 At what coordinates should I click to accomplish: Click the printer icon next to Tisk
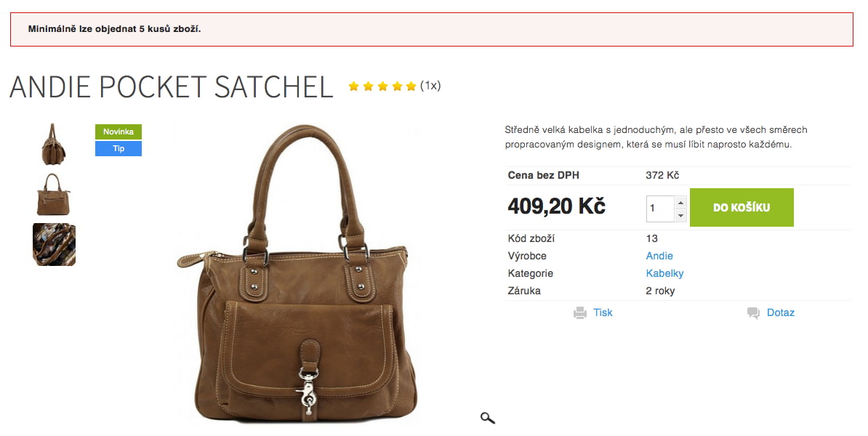[x=579, y=312]
